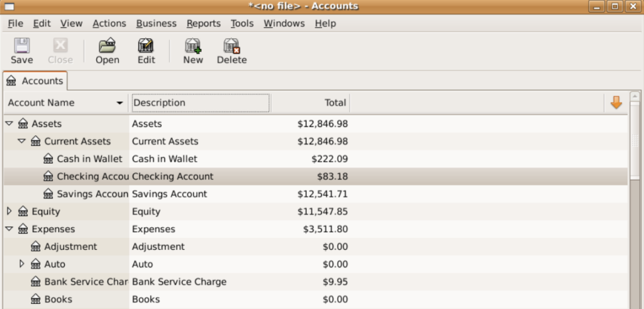The width and height of the screenshot is (644, 309).
Task: Open an account with the Open icon
Action: 107,47
